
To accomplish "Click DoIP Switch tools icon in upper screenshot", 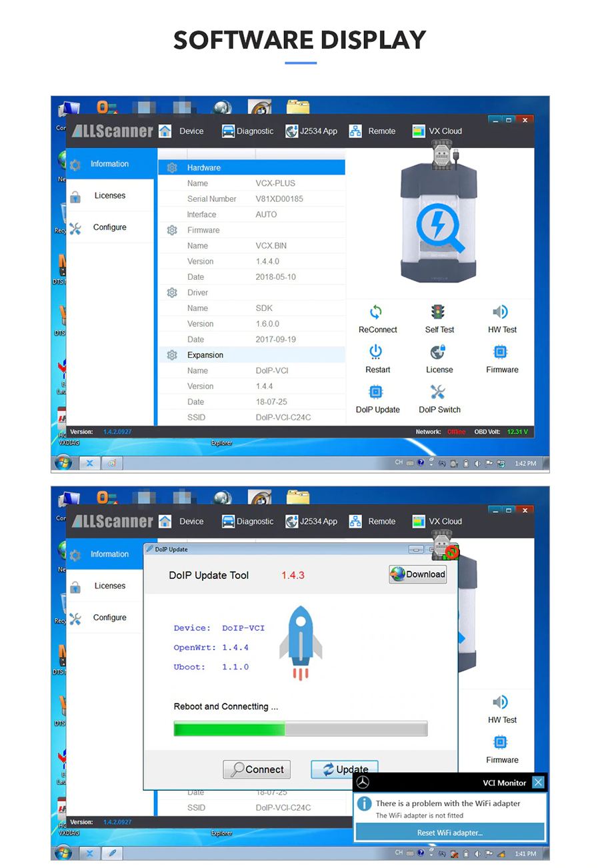I will [439, 392].
